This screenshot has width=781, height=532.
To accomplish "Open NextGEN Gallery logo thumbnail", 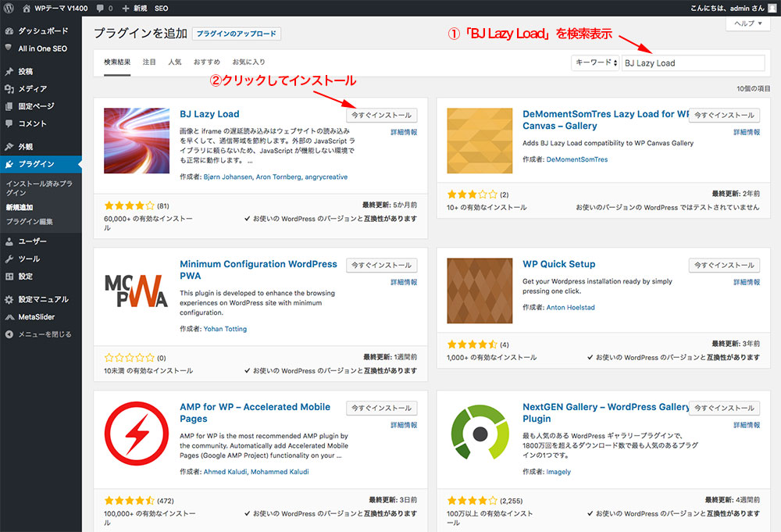I will click(x=480, y=434).
